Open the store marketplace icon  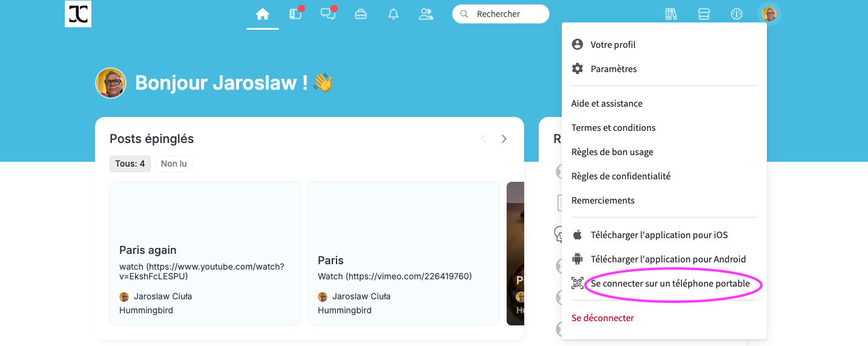pos(703,14)
